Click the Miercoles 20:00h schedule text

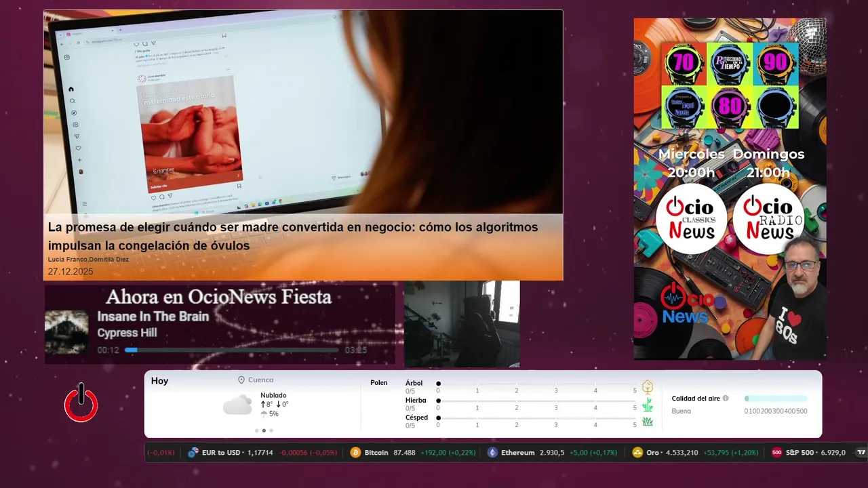(691, 163)
